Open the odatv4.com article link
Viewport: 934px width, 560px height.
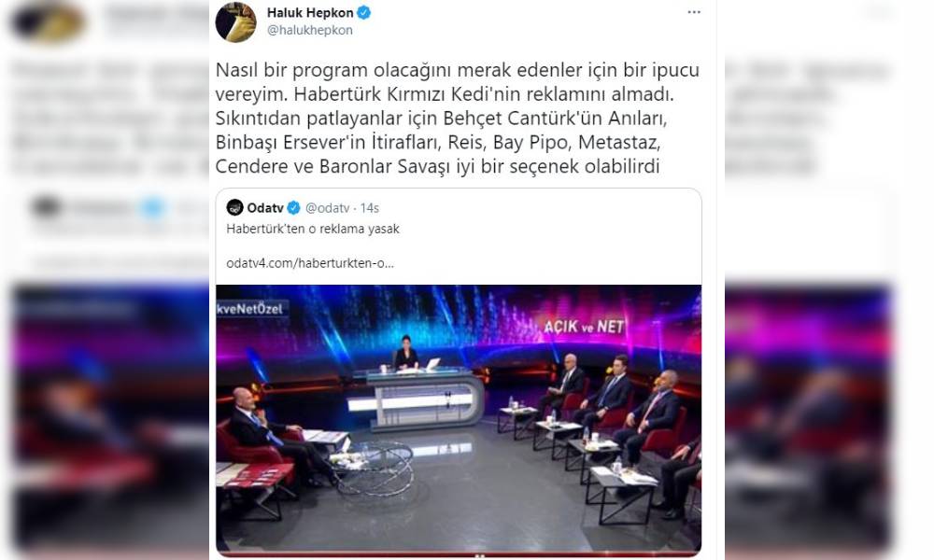click(310, 263)
